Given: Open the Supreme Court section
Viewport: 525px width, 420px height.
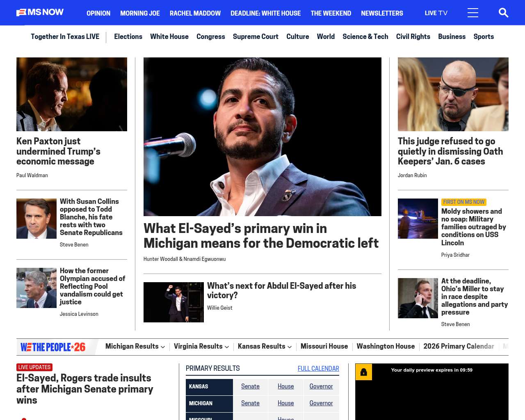Looking at the screenshot, I should [x=256, y=37].
